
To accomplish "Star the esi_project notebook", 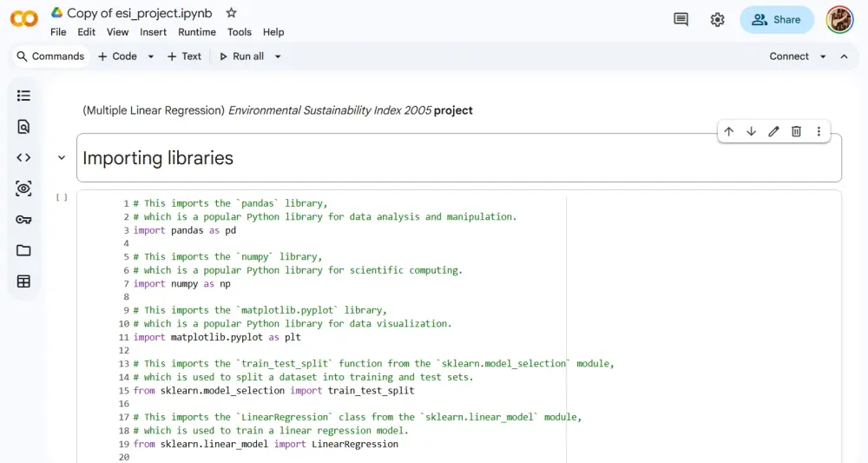I will click(x=232, y=13).
